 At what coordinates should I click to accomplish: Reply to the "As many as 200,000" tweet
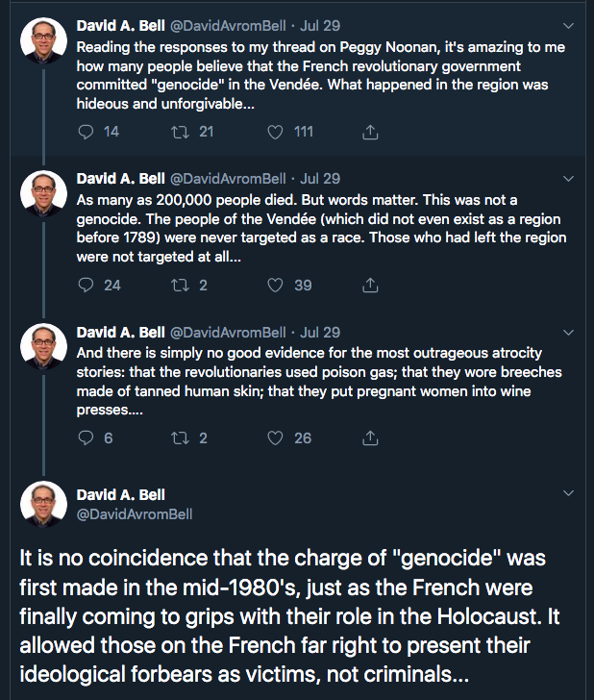pos(86,285)
